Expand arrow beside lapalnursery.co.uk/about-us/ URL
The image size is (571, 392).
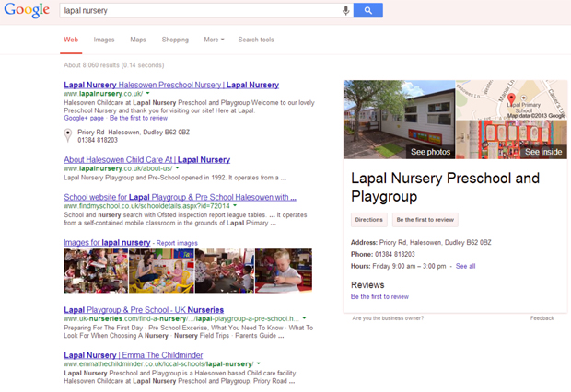click(178, 168)
